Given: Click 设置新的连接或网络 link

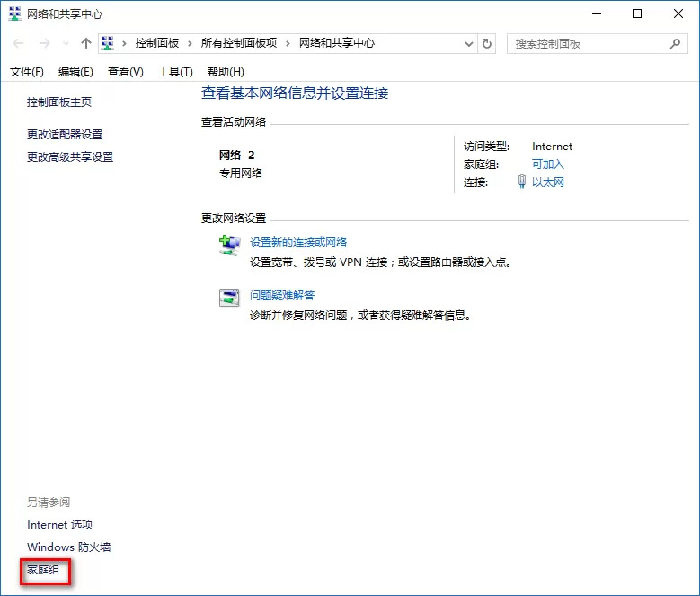Looking at the screenshot, I should click(x=298, y=243).
